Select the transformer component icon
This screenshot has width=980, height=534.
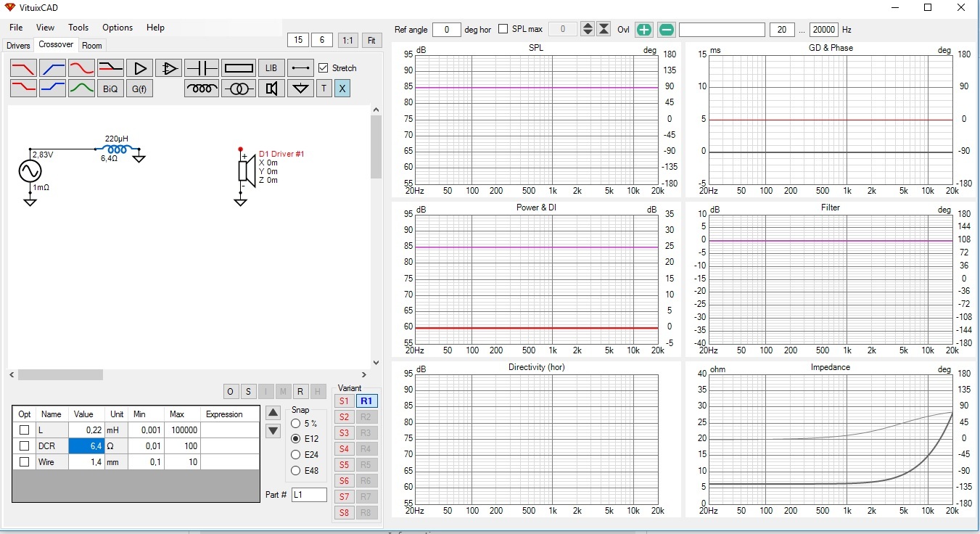[239, 89]
